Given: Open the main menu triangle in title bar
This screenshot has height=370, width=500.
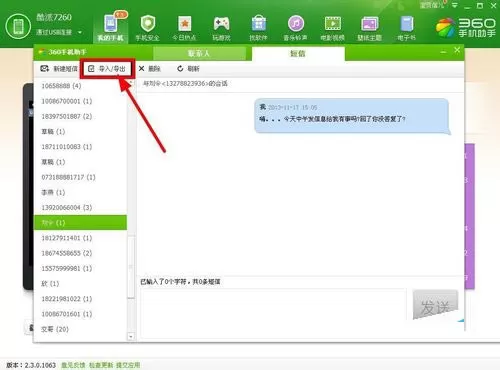Looking at the screenshot, I should click(455, 5).
